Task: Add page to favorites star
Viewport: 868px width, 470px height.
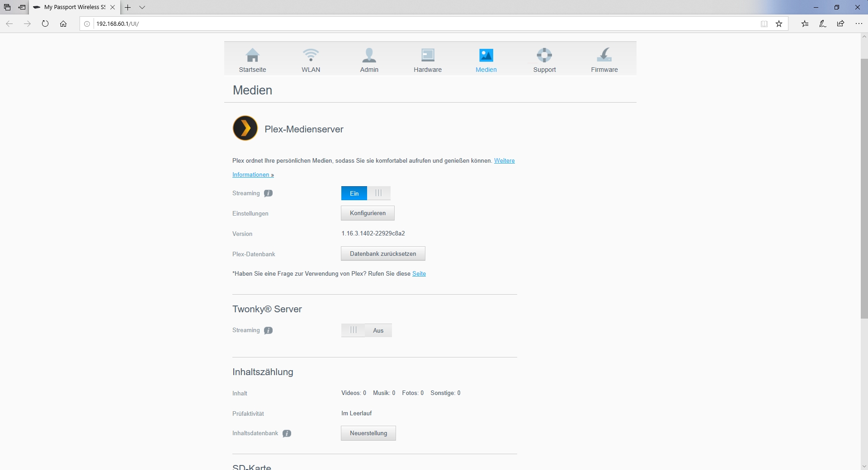Action: coord(779,24)
